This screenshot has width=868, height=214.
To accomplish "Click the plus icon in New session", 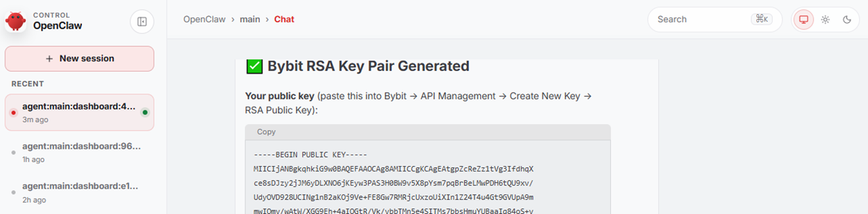I will (x=49, y=58).
